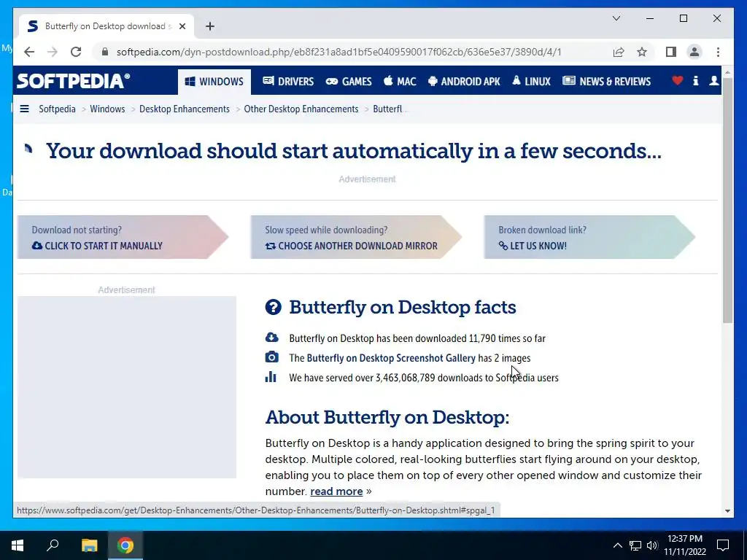Close the Butterfly on Desktop tab

pos(182,26)
